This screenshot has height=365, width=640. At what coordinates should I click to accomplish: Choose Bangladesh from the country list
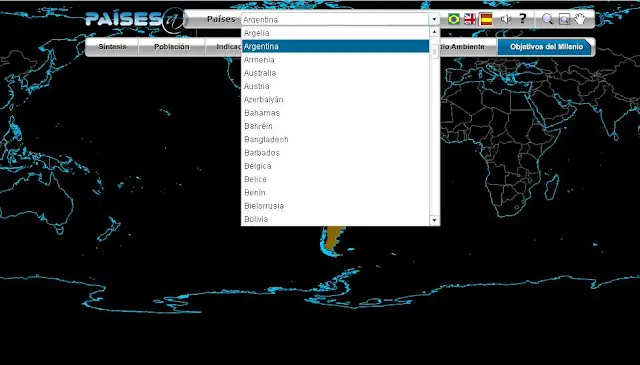coord(335,139)
